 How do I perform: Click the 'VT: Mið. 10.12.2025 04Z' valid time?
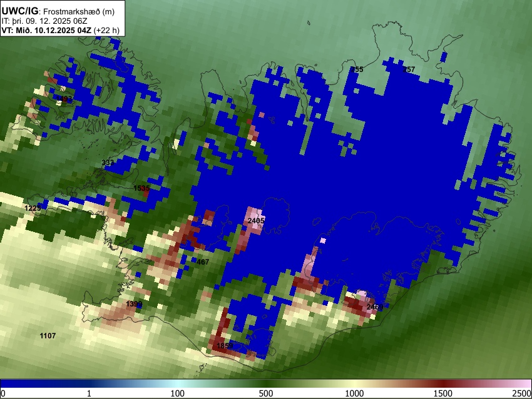(x=46, y=31)
